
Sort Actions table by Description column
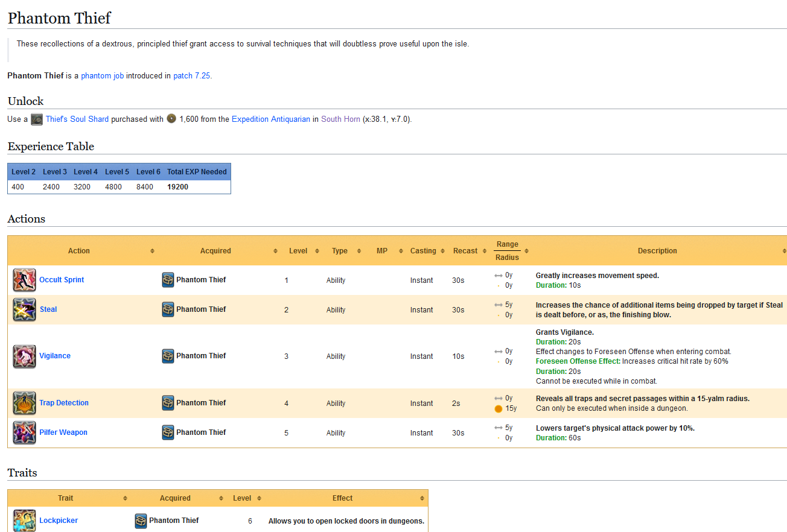coord(784,251)
